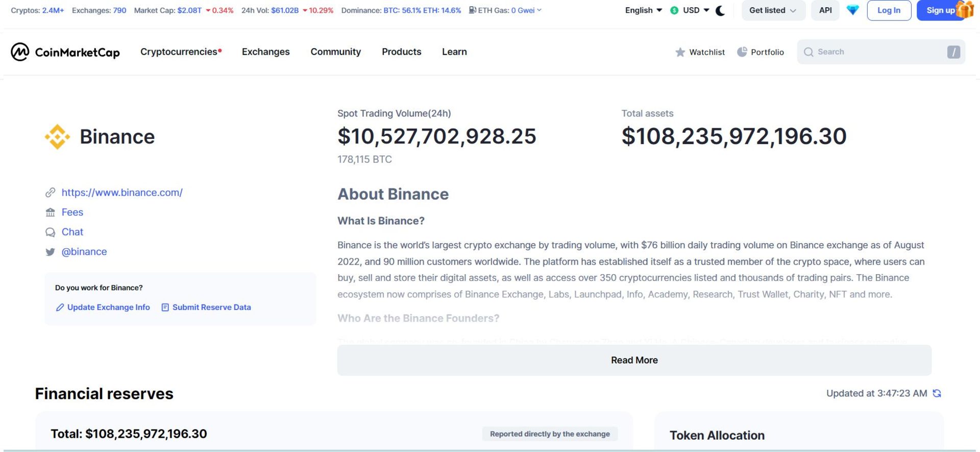
Task: Open the Exchanges menu
Action: pyautogui.click(x=265, y=52)
